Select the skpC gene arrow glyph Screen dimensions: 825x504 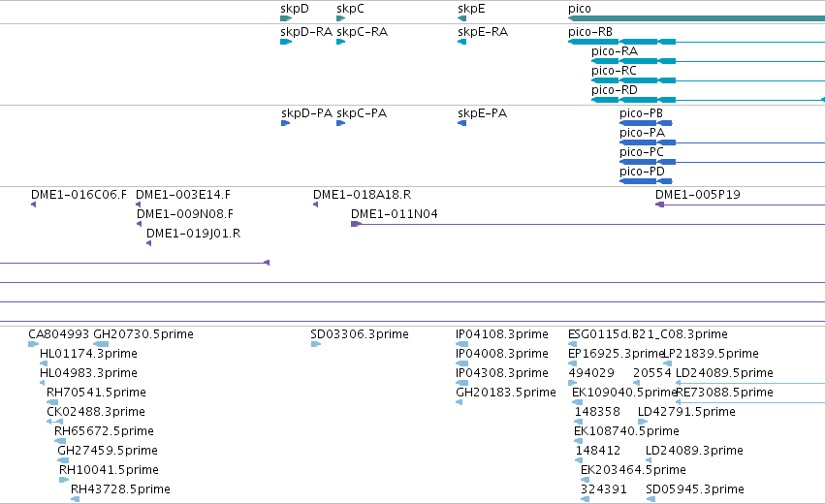coord(341,18)
